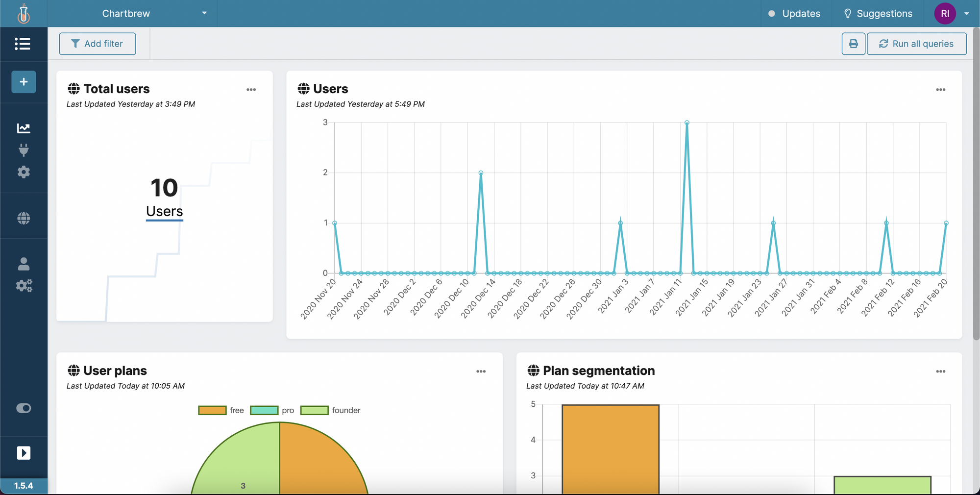Viewport: 980px width, 495px height.
Task: Click the new chart plus button
Action: [x=23, y=82]
